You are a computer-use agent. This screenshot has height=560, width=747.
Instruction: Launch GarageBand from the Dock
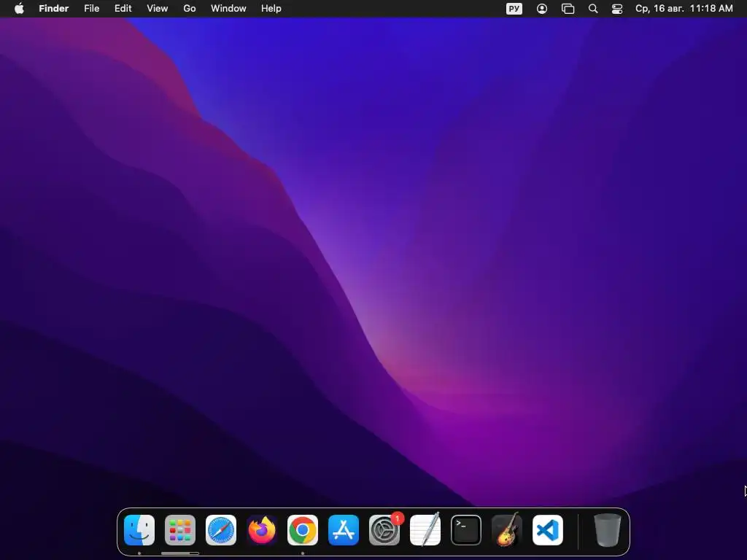coord(507,530)
